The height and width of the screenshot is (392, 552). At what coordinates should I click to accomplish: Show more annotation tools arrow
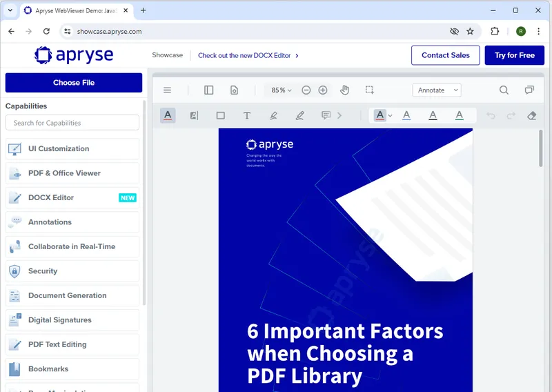[339, 115]
